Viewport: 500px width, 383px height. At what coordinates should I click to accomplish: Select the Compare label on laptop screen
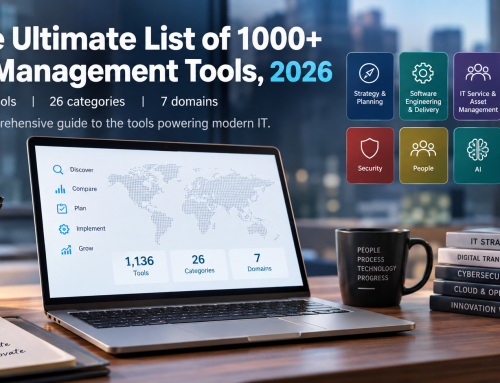click(85, 189)
